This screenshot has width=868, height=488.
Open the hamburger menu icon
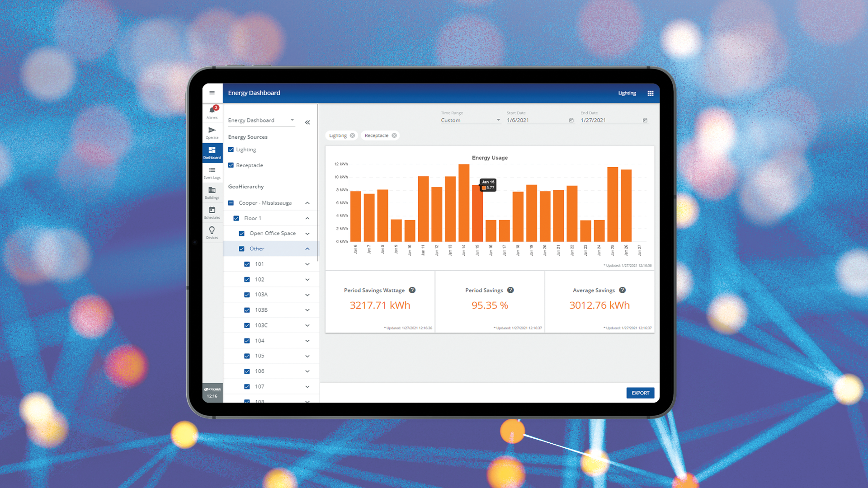point(212,93)
